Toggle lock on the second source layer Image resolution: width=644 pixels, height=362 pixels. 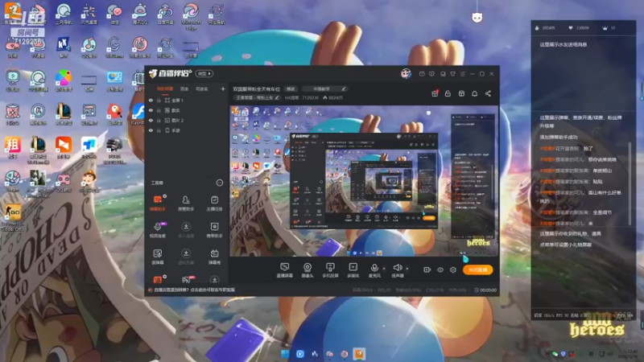(159, 110)
